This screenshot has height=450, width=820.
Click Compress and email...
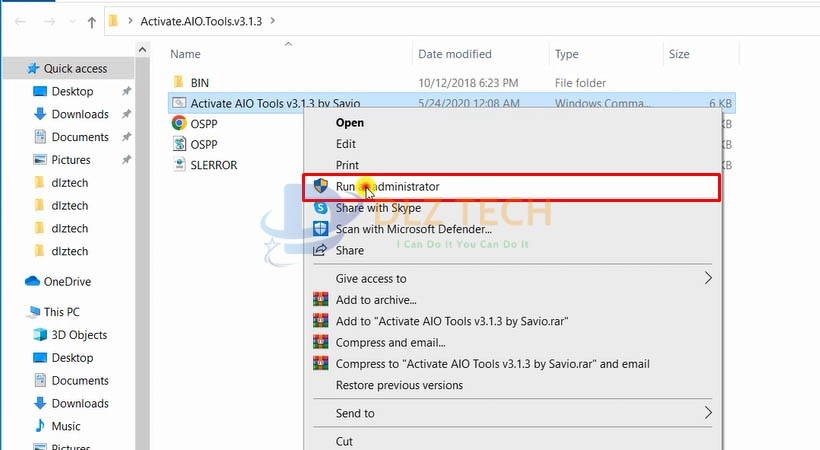coord(391,343)
